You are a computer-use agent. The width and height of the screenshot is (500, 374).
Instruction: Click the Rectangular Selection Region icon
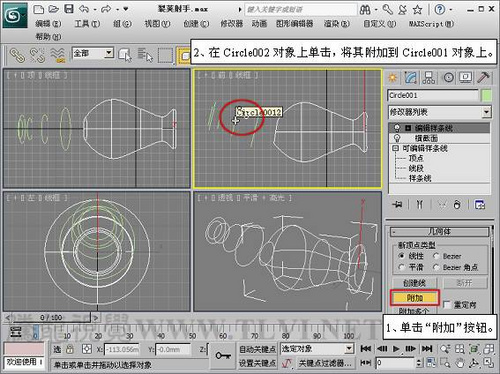[165, 55]
